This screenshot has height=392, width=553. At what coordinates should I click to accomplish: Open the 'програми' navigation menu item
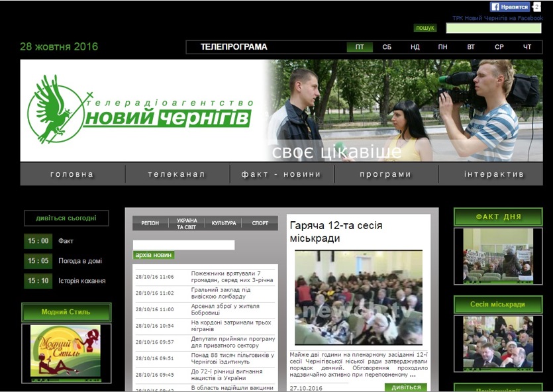pyautogui.click(x=385, y=174)
